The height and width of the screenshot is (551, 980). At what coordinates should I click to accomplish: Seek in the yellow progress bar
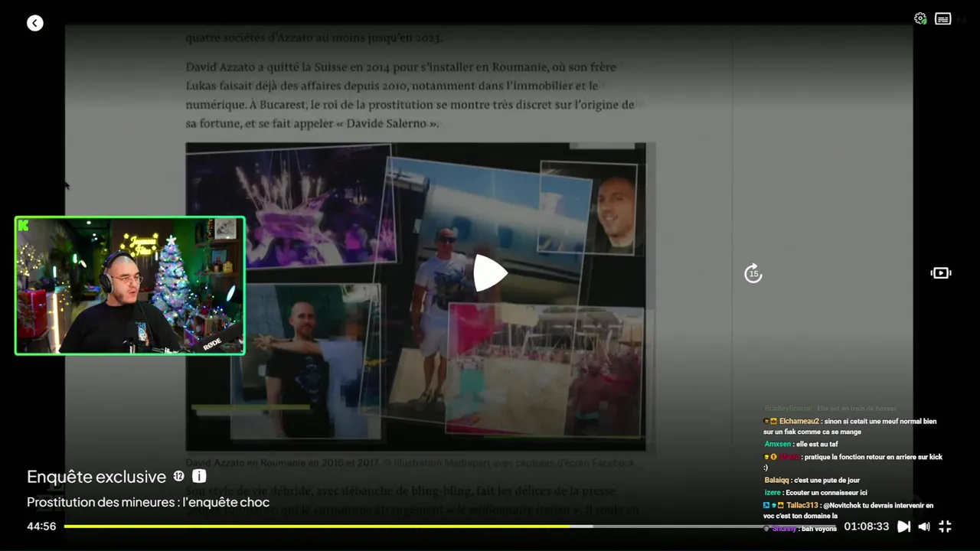tap(449, 527)
